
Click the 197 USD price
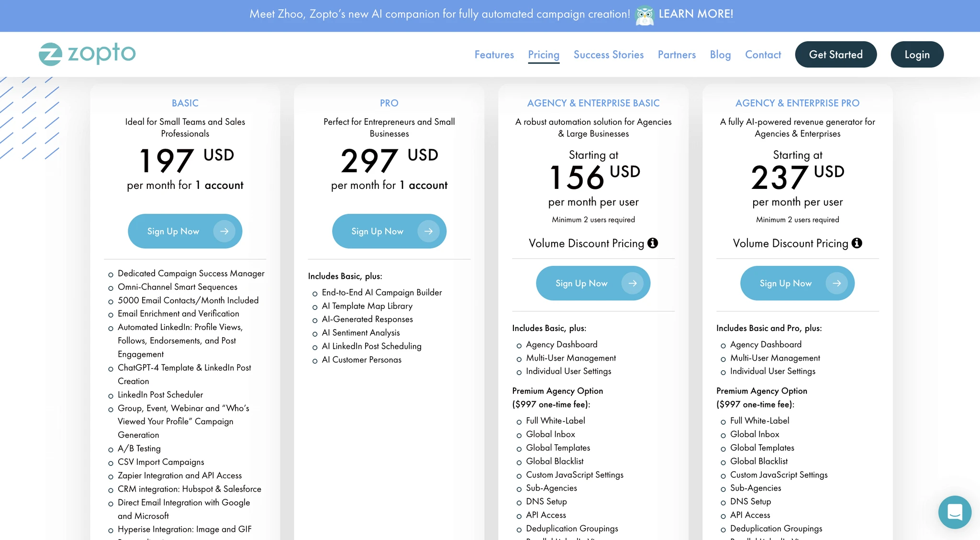186,160
